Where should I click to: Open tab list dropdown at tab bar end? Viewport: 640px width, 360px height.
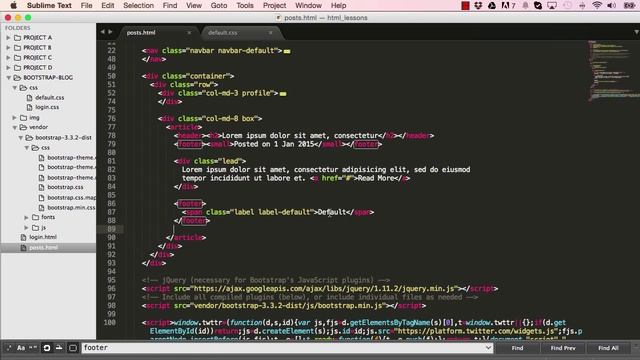coord(636,32)
